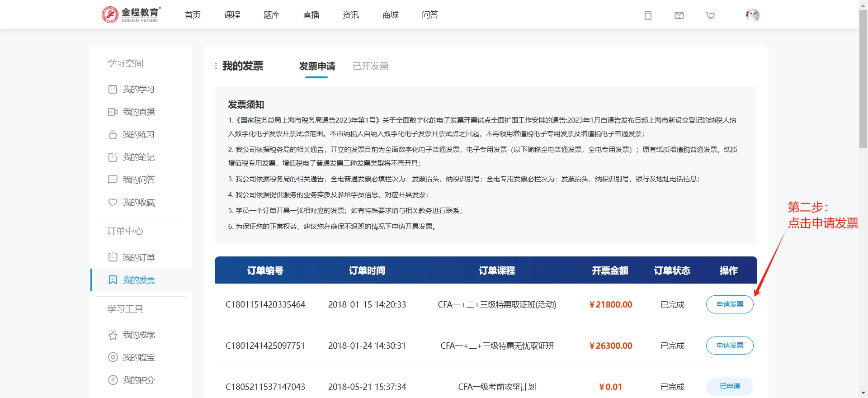Click the page vertical scrollbar down arrow
Viewport: 868px width, 398px height.
tap(863, 393)
